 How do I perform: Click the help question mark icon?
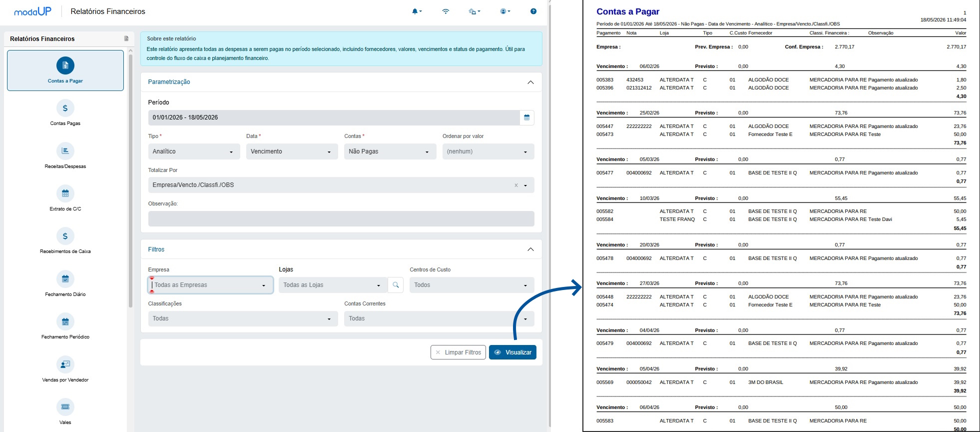click(533, 11)
